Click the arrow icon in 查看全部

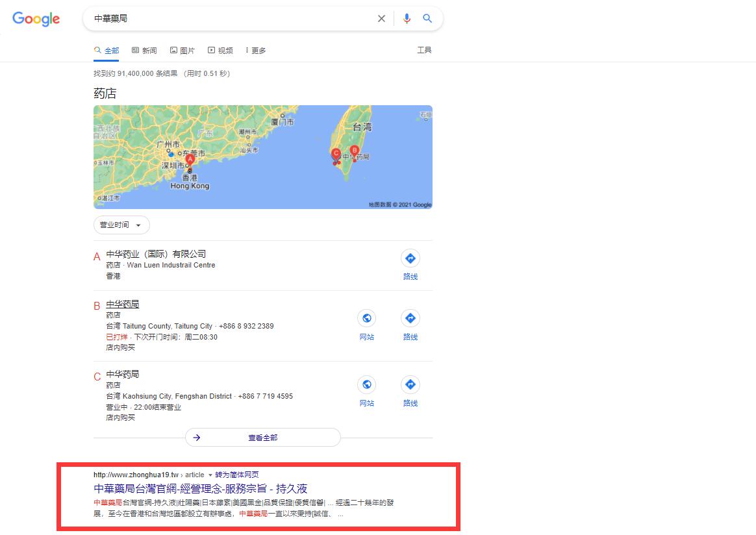(197, 438)
